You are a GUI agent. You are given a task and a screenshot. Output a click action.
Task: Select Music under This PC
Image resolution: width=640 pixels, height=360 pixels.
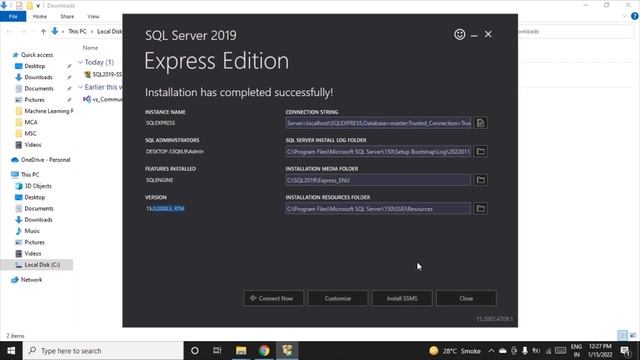point(32,231)
